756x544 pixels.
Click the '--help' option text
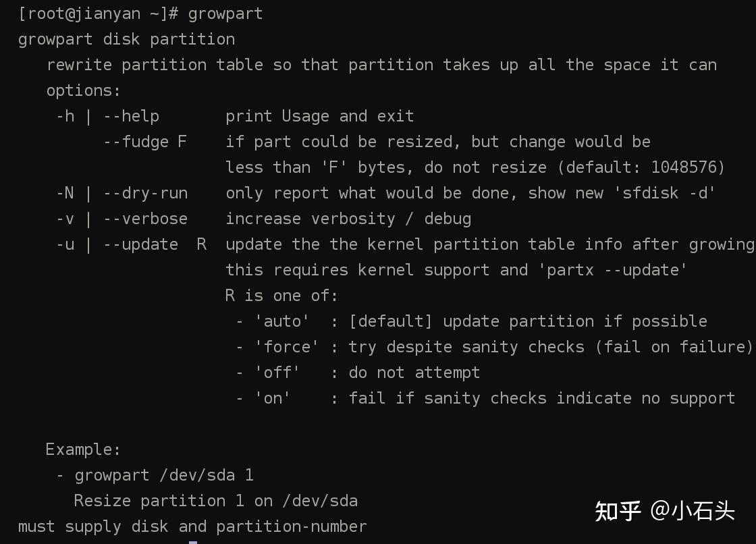pos(131,116)
